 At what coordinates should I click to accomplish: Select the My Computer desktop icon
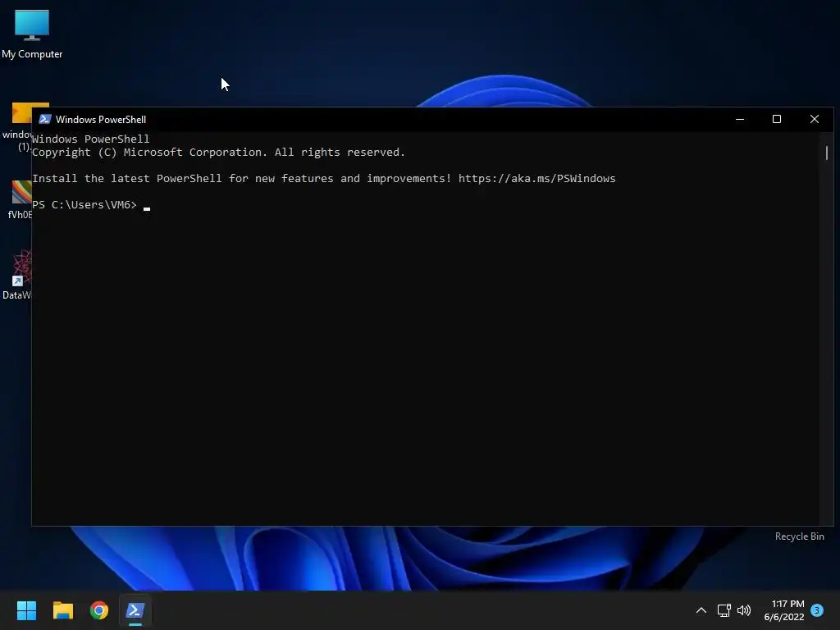pyautogui.click(x=32, y=34)
